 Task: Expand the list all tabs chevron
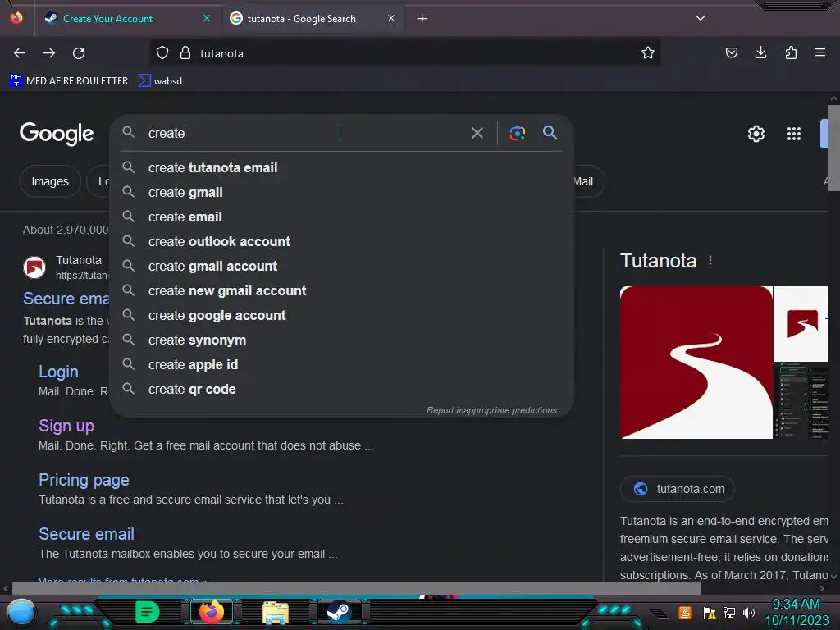tap(701, 18)
